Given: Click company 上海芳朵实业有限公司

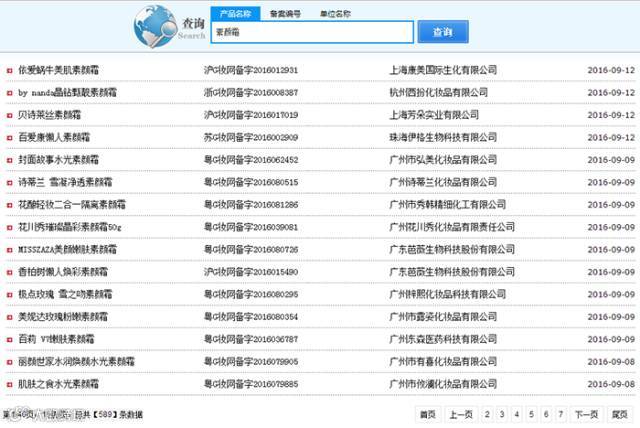Looking at the screenshot, I should [434, 115].
